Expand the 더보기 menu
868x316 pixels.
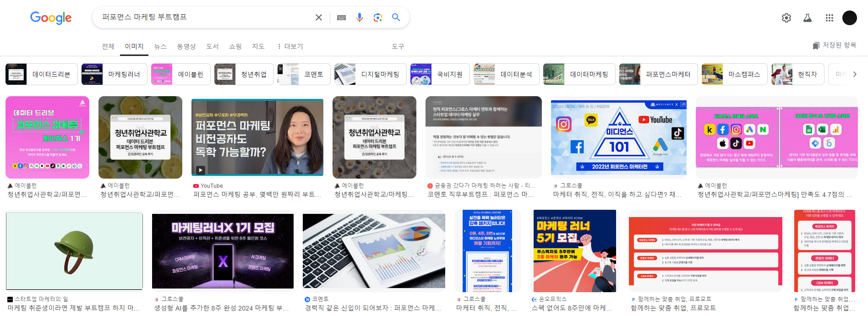click(x=290, y=46)
